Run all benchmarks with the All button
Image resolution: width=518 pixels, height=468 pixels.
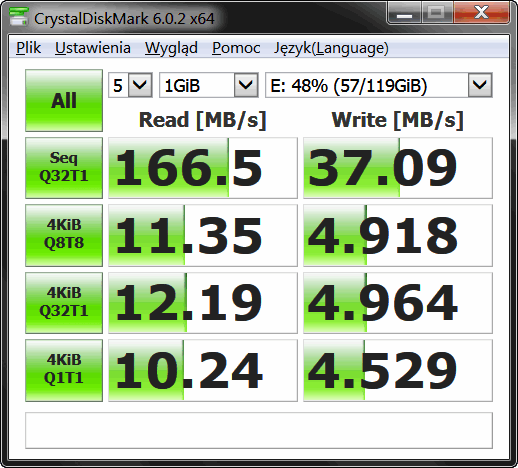click(x=64, y=100)
